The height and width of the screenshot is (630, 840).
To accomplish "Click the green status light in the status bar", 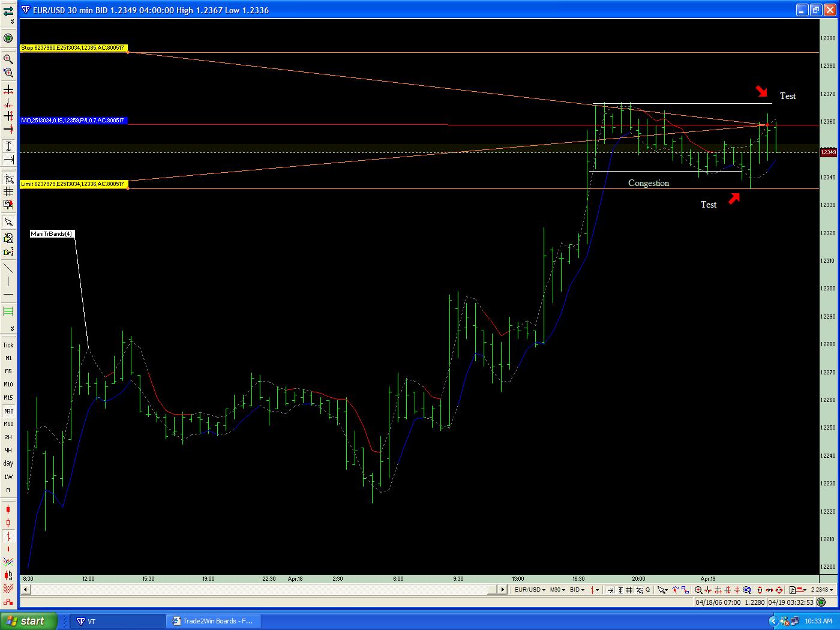I will (x=821, y=602).
